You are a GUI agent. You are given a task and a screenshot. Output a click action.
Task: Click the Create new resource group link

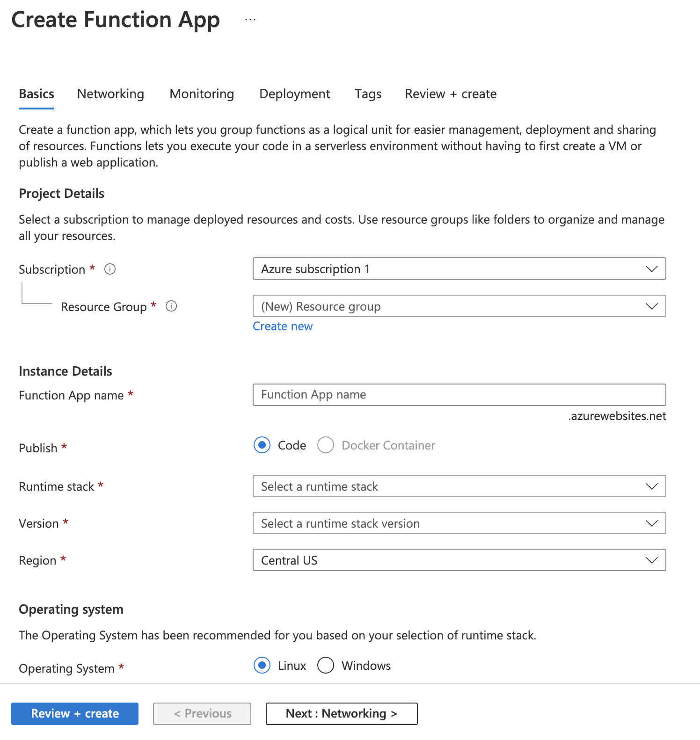click(283, 326)
